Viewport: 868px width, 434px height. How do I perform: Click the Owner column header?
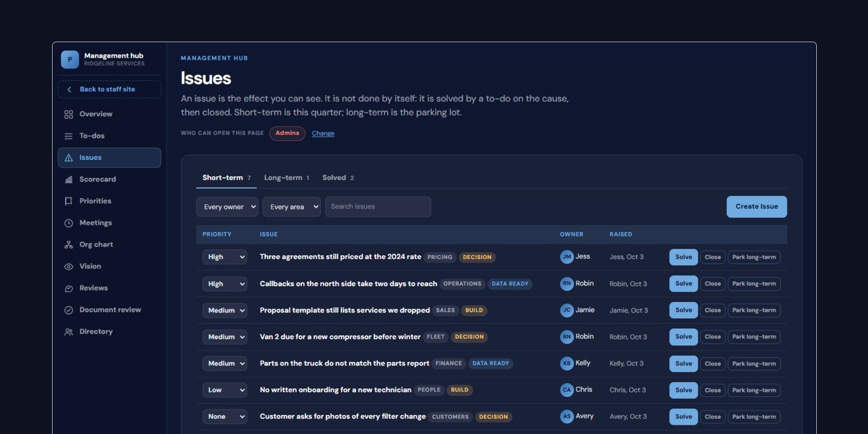click(x=571, y=234)
